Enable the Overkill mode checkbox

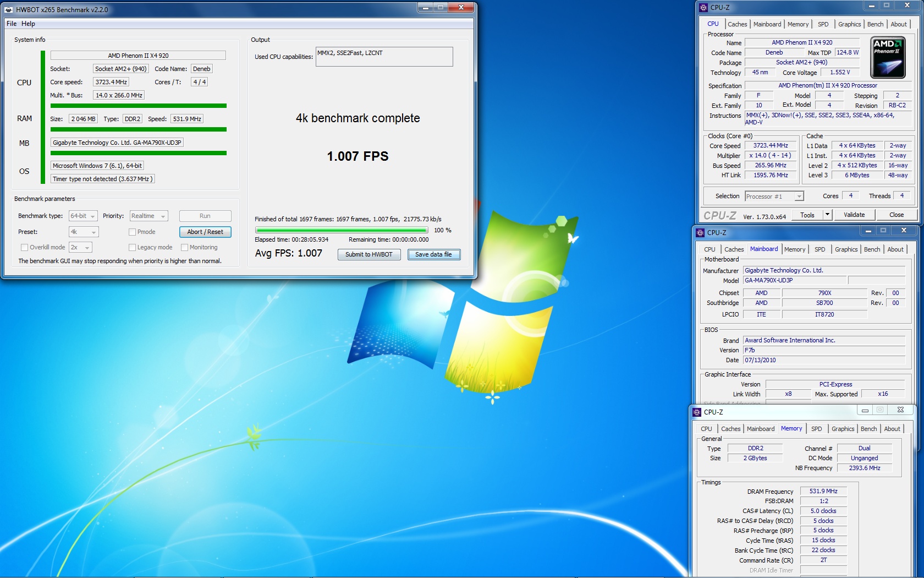pyautogui.click(x=24, y=247)
